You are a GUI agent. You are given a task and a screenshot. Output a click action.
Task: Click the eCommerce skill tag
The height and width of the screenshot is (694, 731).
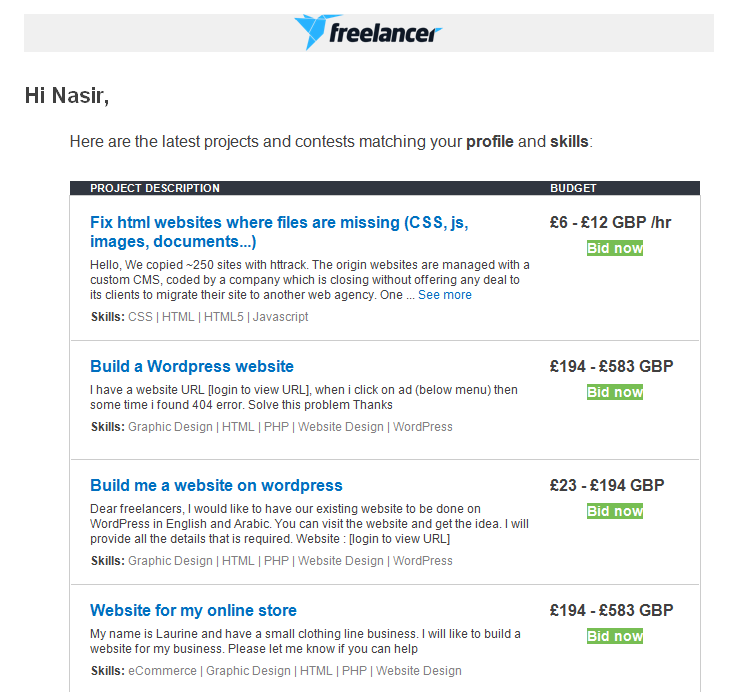point(162,671)
